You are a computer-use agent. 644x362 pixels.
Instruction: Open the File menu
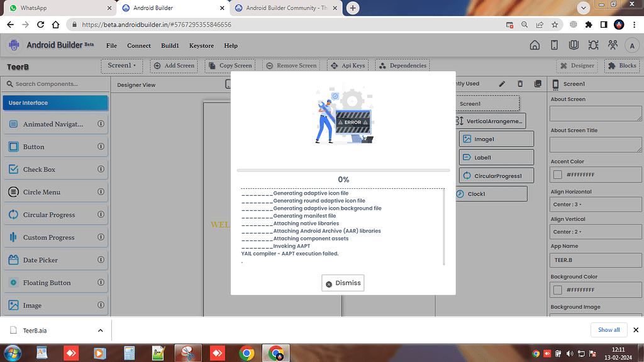[111, 46]
